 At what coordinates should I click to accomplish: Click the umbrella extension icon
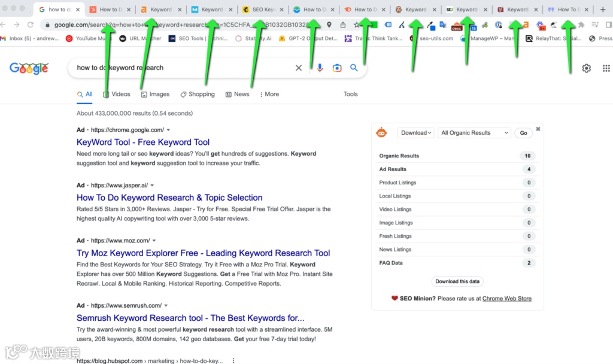point(554,25)
